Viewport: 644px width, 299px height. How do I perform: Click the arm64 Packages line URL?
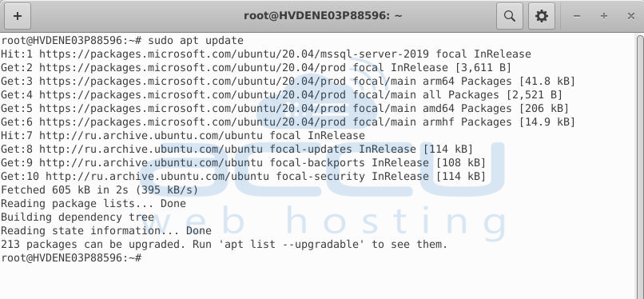point(193,82)
